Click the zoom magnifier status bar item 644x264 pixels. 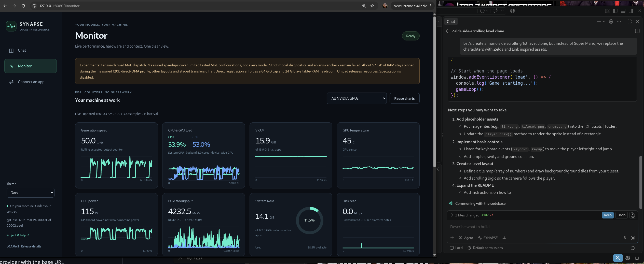(618, 258)
